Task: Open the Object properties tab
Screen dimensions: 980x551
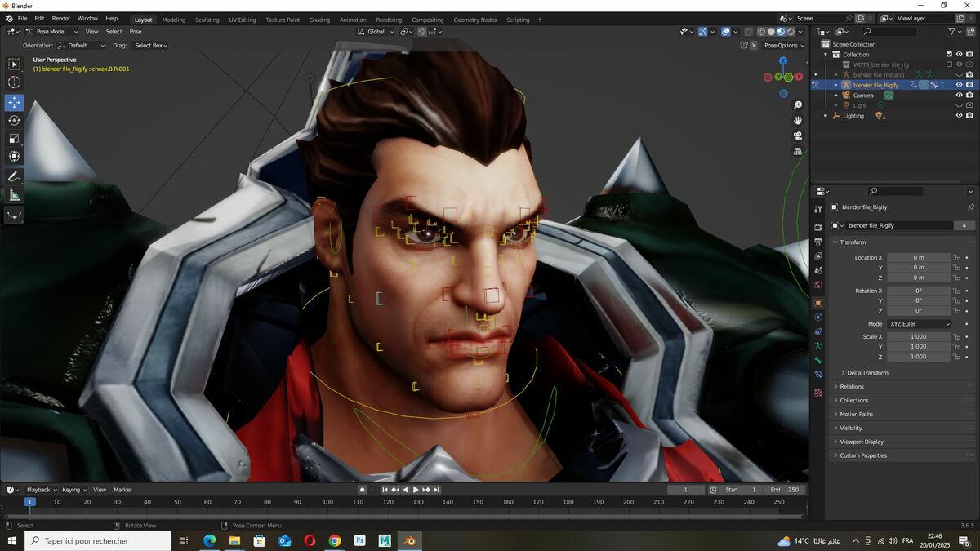Action: [x=818, y=303]
